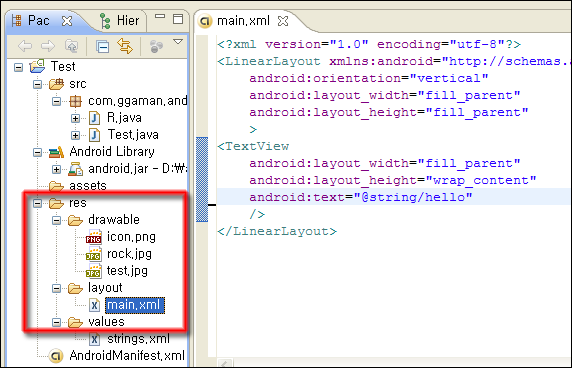572x368 pixels.
Task: Select rock.jpg in drawable folder
Action: pyautogui.click(x=129, y=254)
